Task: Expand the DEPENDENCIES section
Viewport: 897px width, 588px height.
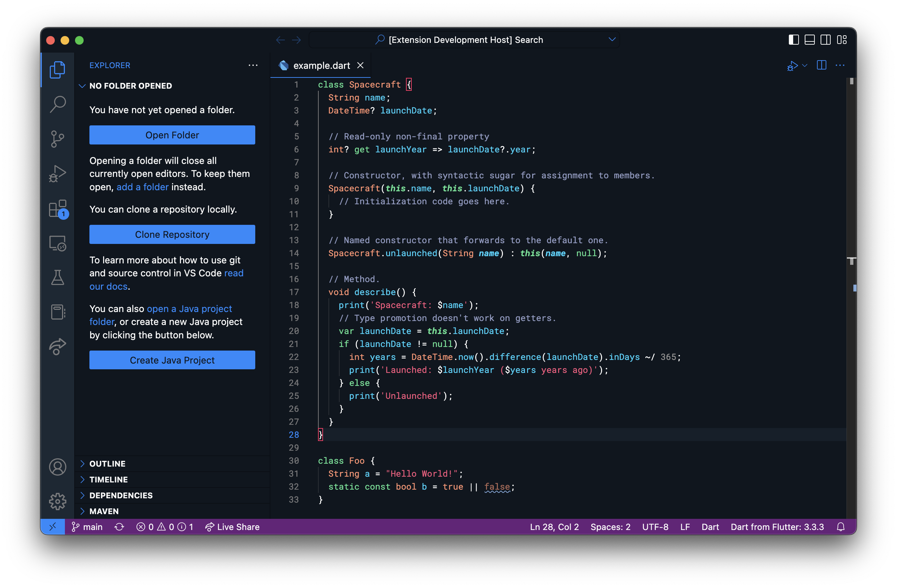Action: point(121,495)
